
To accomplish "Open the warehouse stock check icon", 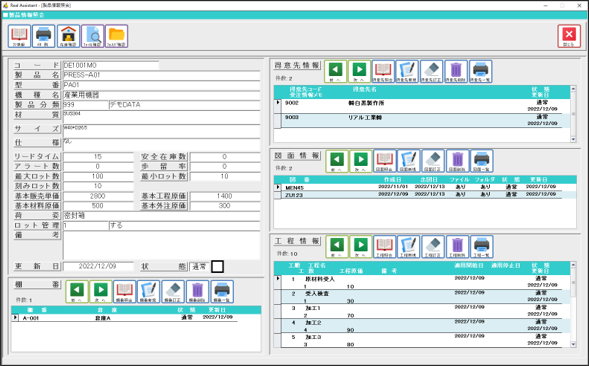I will [68, 36].
